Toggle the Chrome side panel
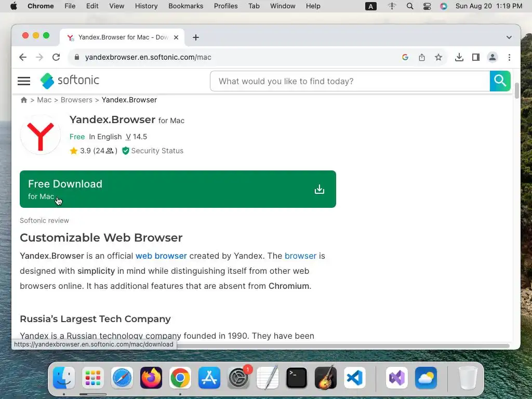This screenshot has width=532, height=399. [476, 57]
